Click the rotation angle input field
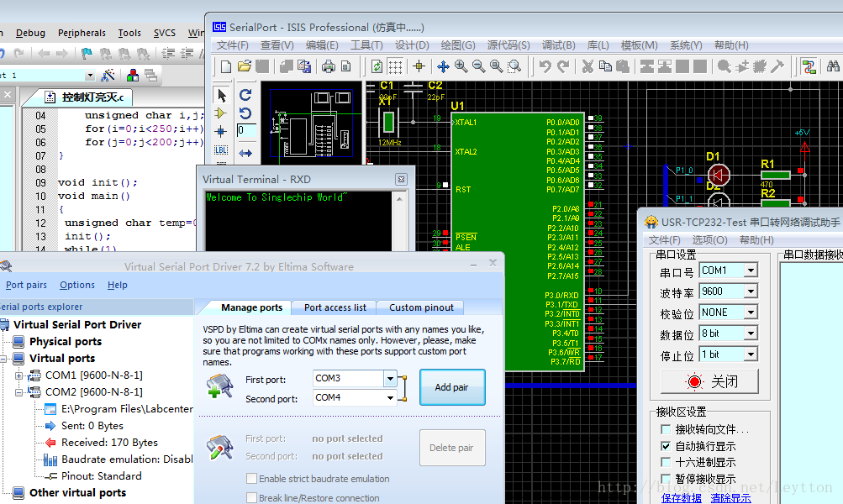 pyautogui.click(x=245, y=131)
